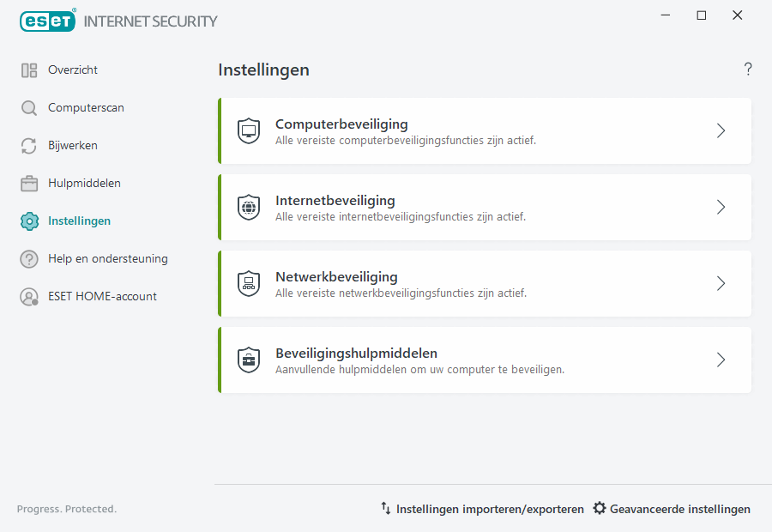Expand Netwerkbeveiliging with its arrow

coord(721,283)
